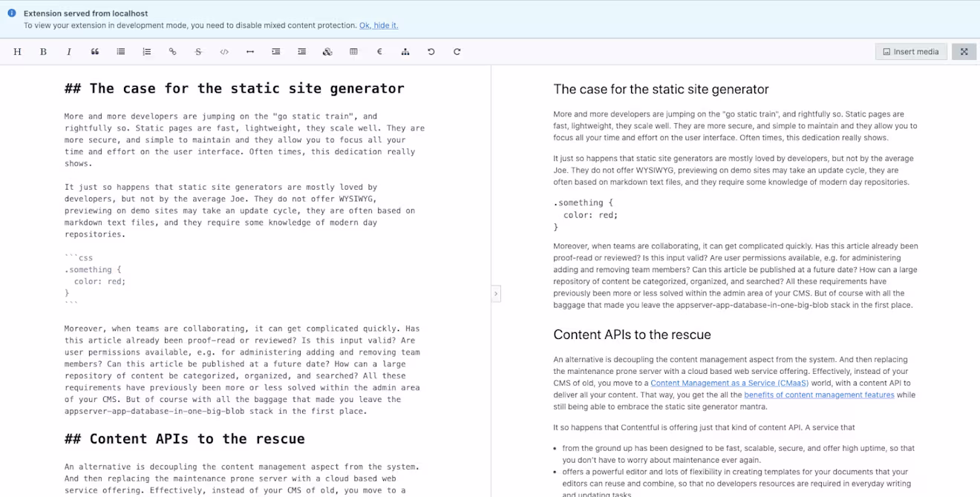Image resolution: width=980 pixels, height=497 pixels.
Task: Insert a hyperlink
Action: pos(172,52)
